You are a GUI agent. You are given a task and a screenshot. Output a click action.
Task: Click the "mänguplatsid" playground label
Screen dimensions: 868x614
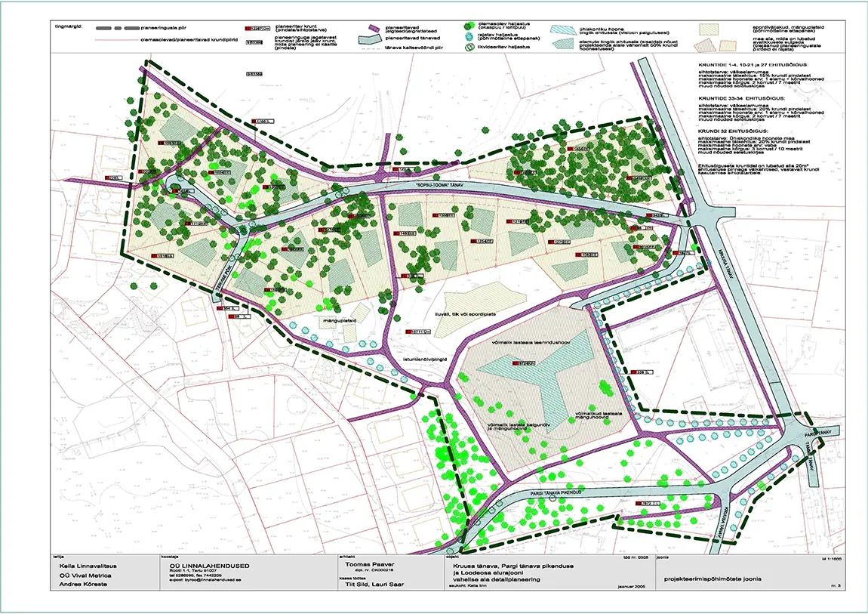[x=340, y=320]
